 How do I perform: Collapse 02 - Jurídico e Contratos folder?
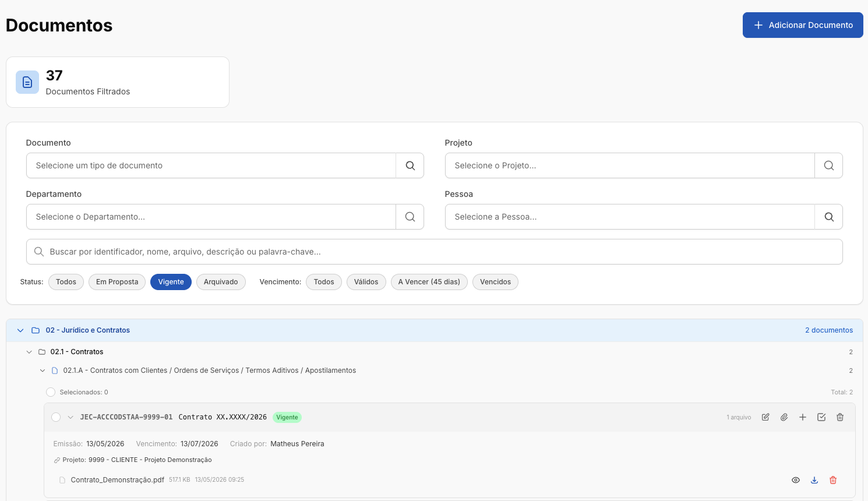coord(20,330)
